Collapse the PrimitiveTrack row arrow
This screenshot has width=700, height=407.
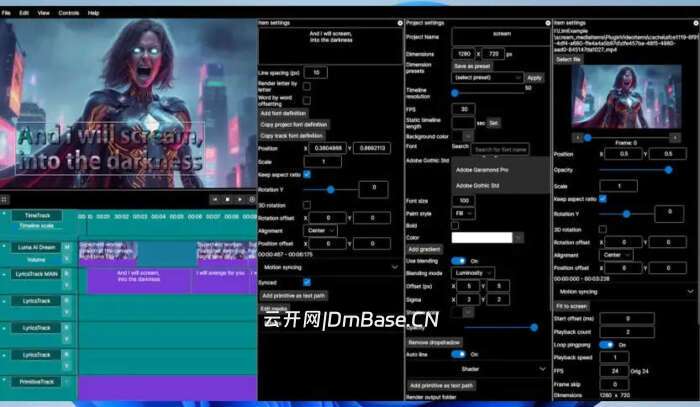(4, 380)
